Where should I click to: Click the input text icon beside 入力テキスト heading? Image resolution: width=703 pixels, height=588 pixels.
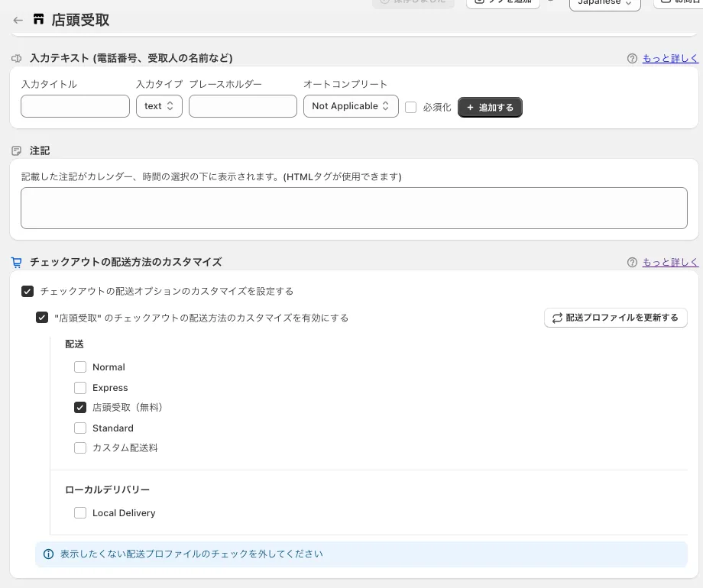(17, 58)
